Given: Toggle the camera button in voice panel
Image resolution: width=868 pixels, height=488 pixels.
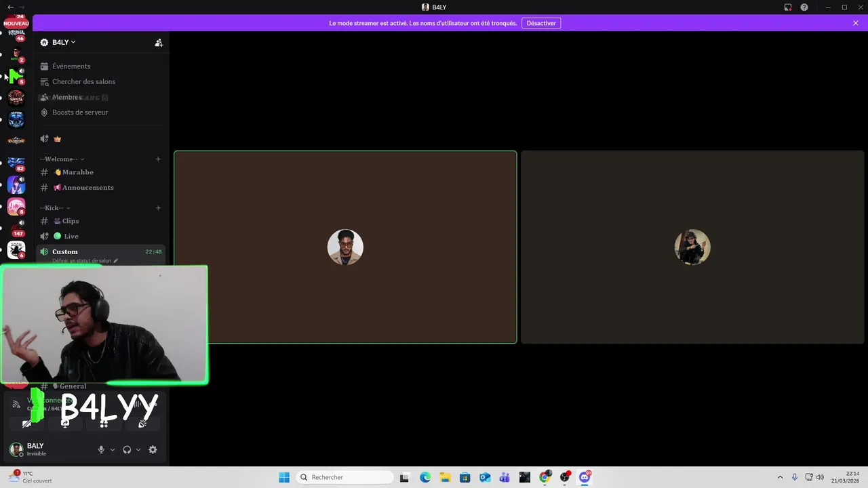Looking at the screenshot, I should pos(26,424).
